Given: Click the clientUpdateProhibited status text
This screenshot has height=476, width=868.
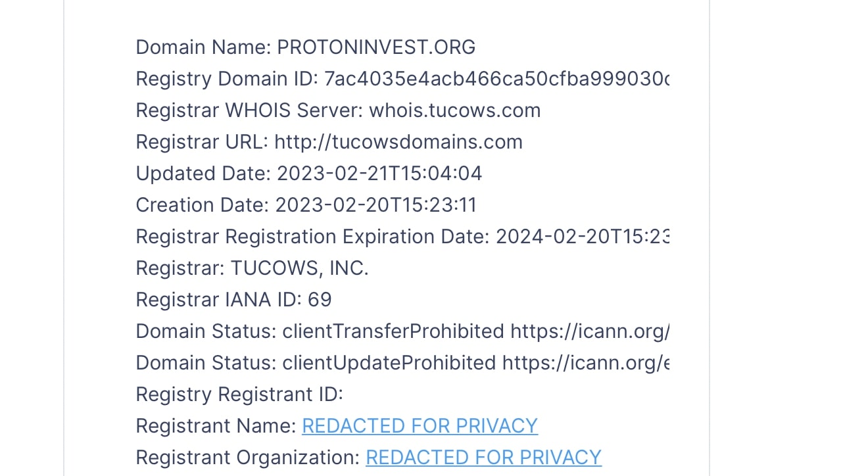Looking at the screenshot, I should click(389, 363).
